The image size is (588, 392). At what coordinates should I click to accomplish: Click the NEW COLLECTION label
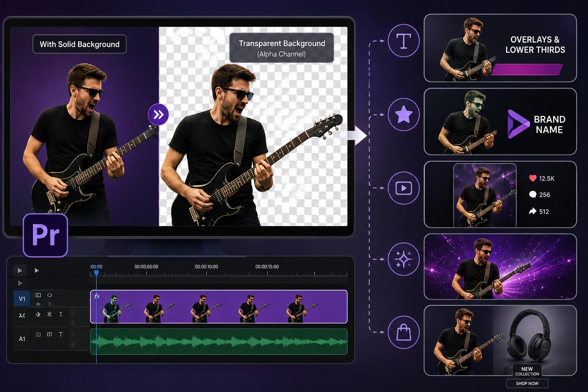tap(527, 371)
